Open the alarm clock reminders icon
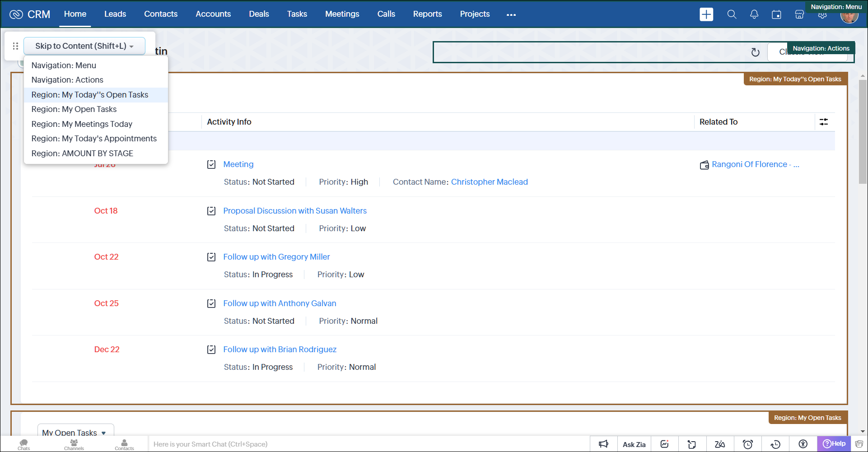The width and height of the screenshot is (868, 452). [748, 444]
